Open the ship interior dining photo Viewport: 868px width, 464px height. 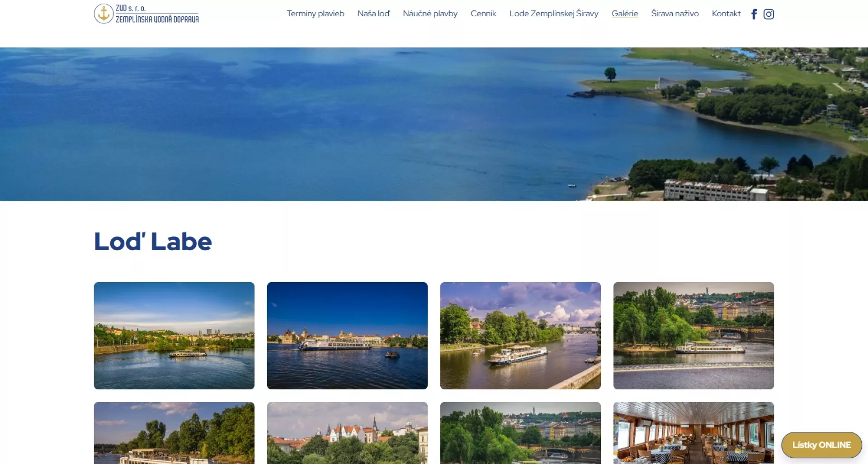(x=693, y=433)
